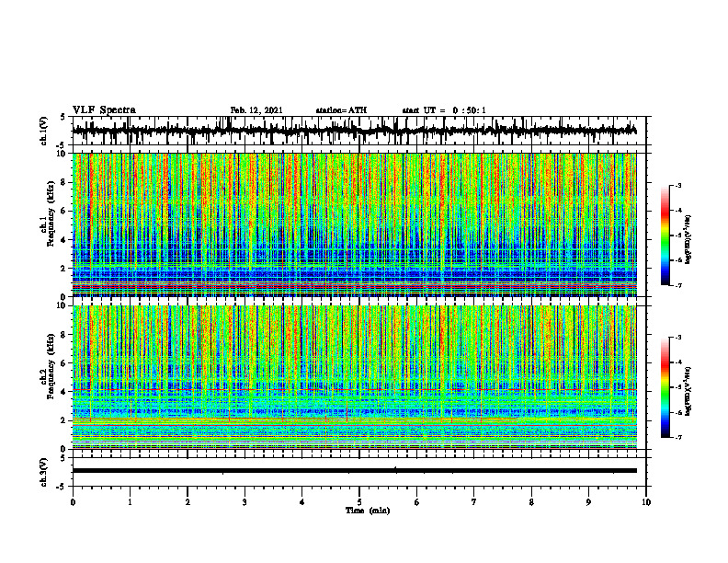
Task: Click the ch.1 colorbar "log(PSD)" unit label
Action: pyautogui.click(x=688, y=240)
